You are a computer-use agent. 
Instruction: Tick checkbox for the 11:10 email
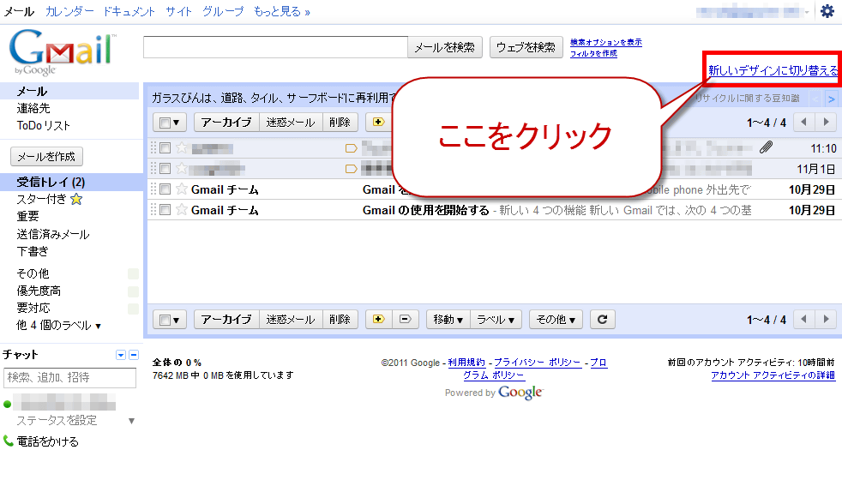coord(165,147)
